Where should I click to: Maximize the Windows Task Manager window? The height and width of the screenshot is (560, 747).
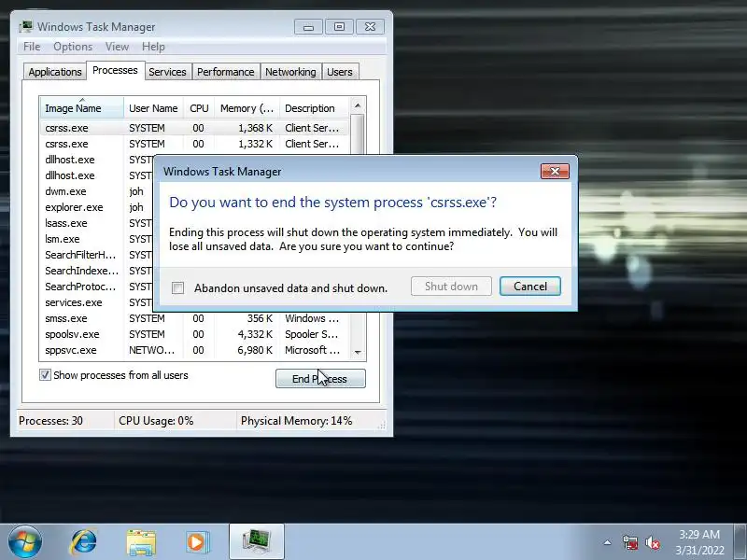tap(339, 27)
